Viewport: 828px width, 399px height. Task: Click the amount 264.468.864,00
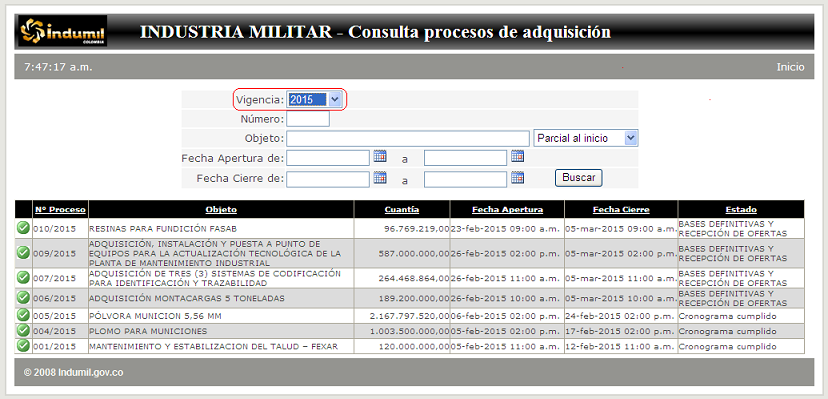coord(414,278)
